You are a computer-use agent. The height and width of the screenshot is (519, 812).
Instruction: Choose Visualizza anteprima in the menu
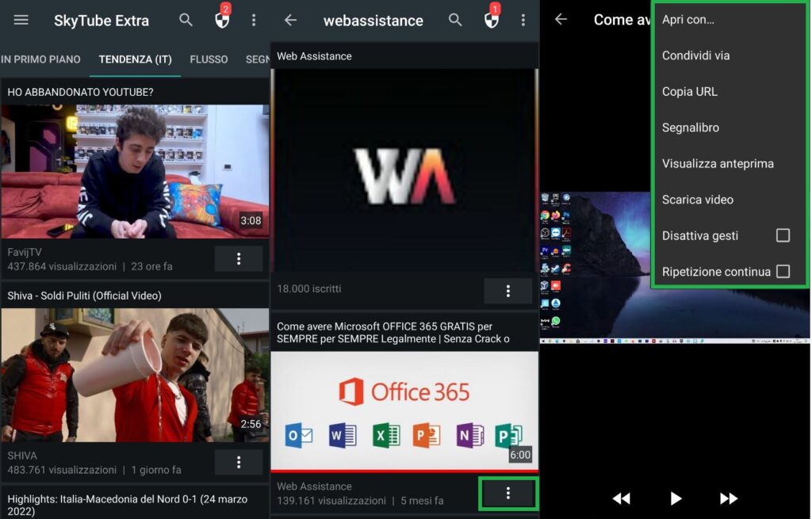(729, 163)
